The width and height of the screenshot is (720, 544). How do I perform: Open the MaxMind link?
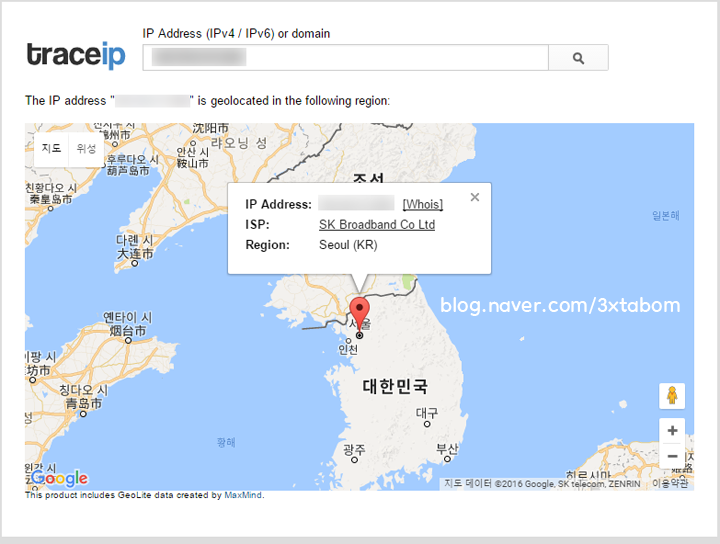tap(243, 495)
